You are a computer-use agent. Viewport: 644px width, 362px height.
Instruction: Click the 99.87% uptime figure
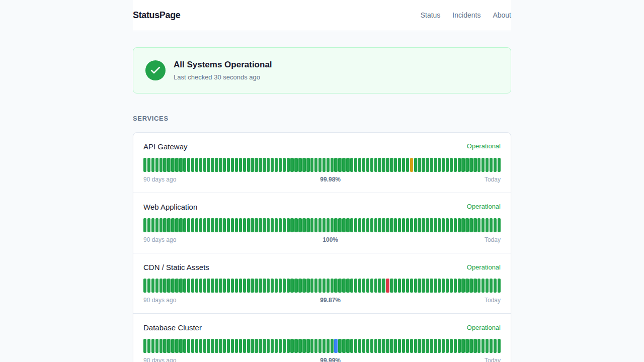coord(330,300)
